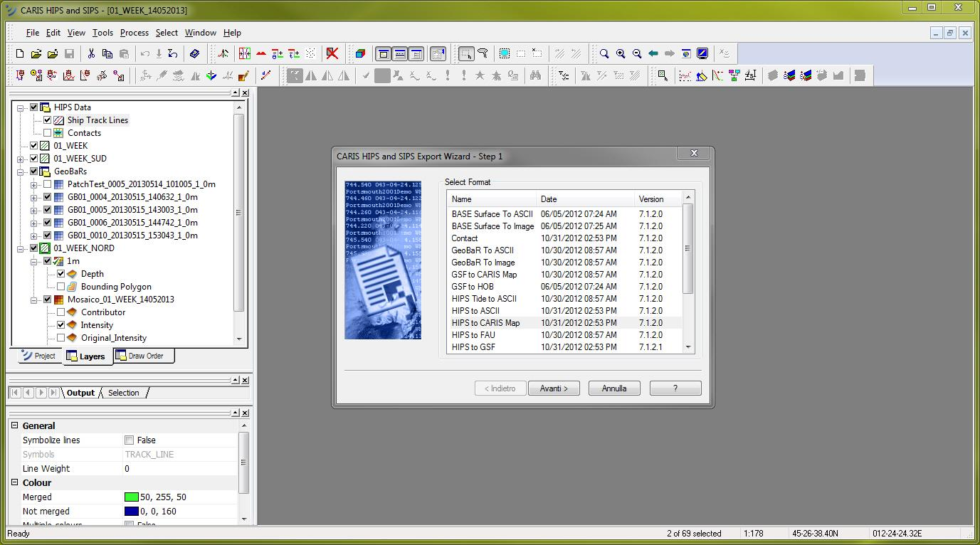Click the Version column header
Screen dimensions: 980x545
(x=658, y=199)
